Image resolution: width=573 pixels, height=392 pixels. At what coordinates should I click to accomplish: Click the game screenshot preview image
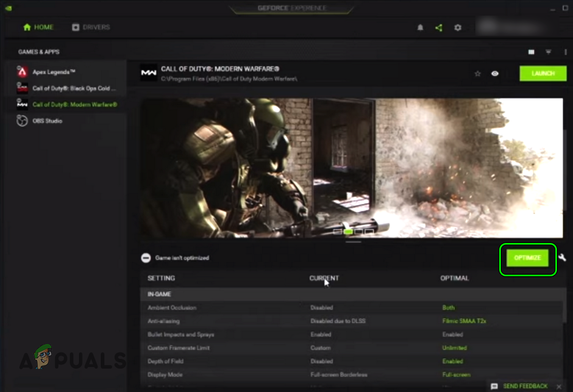tap(352, 168)
